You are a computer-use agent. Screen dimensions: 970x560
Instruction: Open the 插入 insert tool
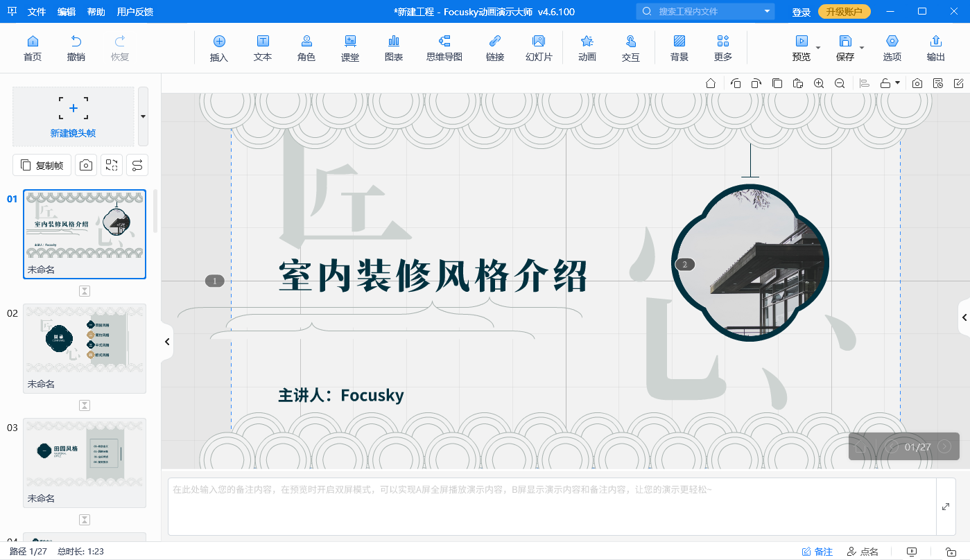(219, 49)
